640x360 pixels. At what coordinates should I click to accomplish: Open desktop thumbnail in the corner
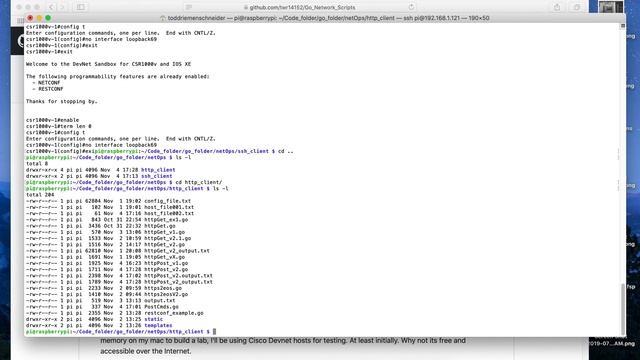(x=611, y=7)
